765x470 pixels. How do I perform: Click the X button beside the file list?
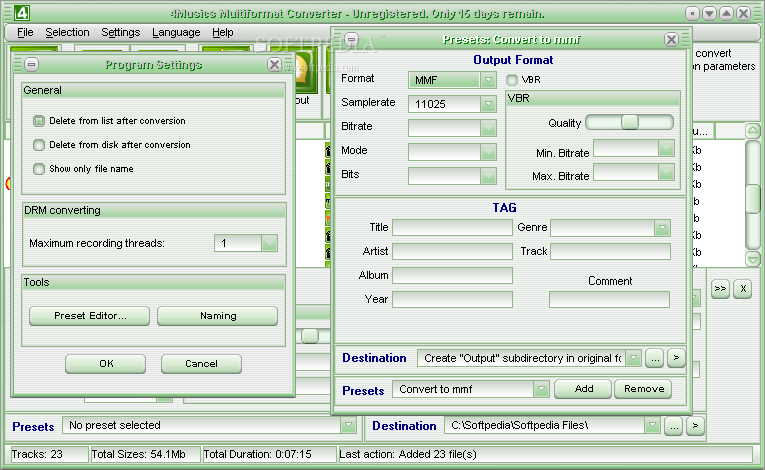point(742,288)
